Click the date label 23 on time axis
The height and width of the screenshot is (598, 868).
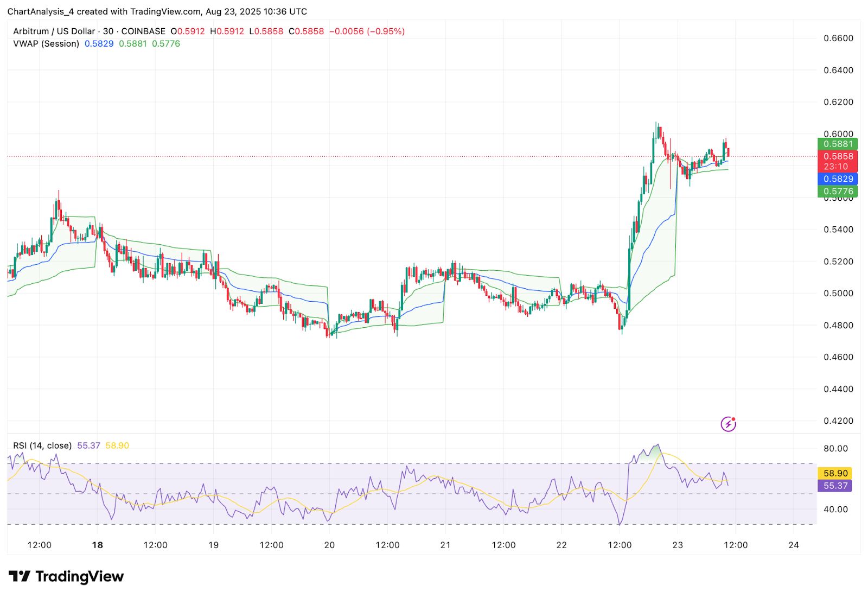pos(678,545)
